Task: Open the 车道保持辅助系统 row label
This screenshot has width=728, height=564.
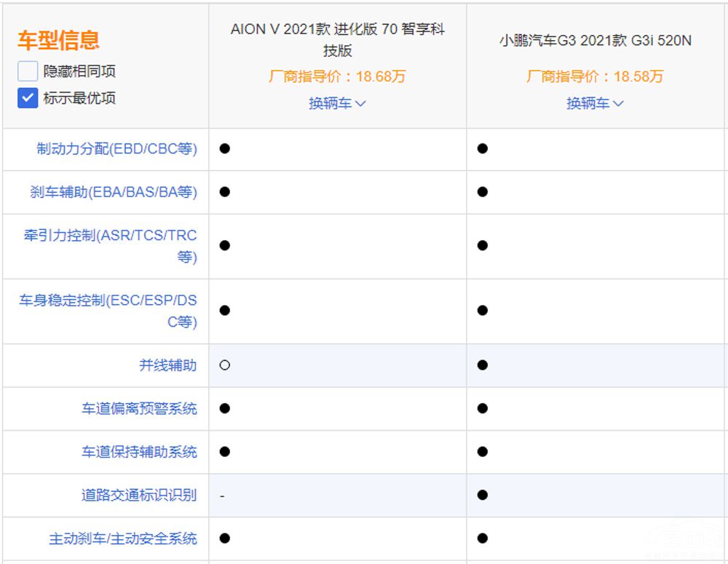Action: 139,452
